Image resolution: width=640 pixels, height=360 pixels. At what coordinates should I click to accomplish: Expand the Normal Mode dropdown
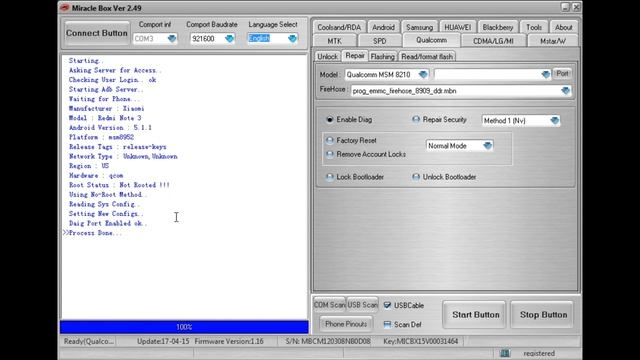pyautogui.click(x=487, y=146)
